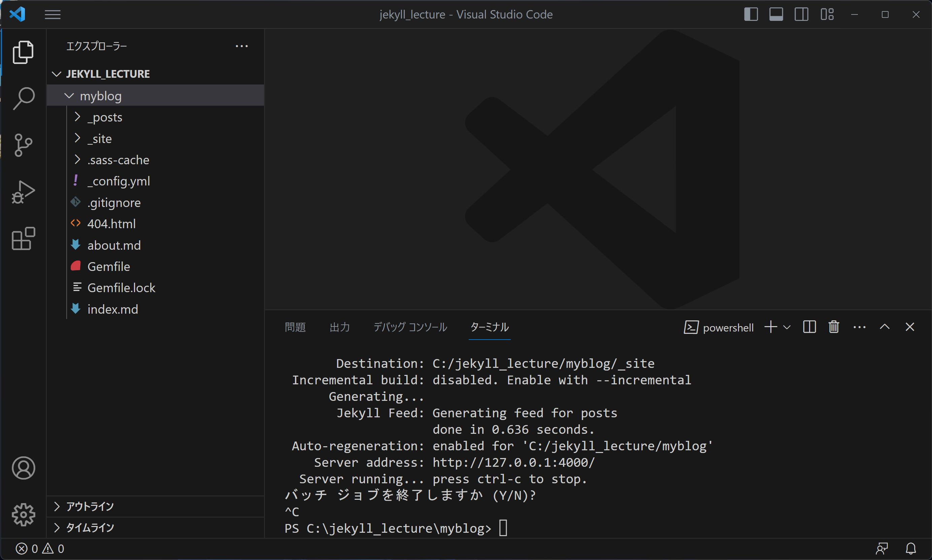Click the powershell terminal label
The image size is (932, 560).
point(719,327)
